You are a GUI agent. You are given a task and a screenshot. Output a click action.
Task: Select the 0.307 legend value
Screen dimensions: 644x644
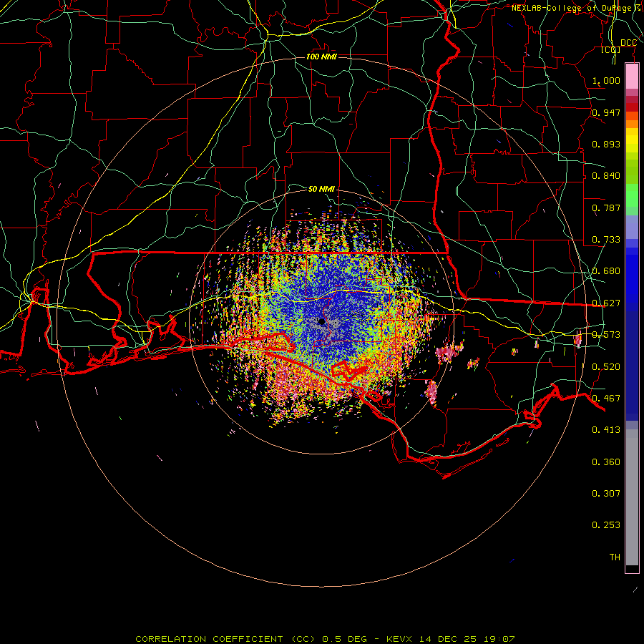pyautogui.click(x=606, y=494)
